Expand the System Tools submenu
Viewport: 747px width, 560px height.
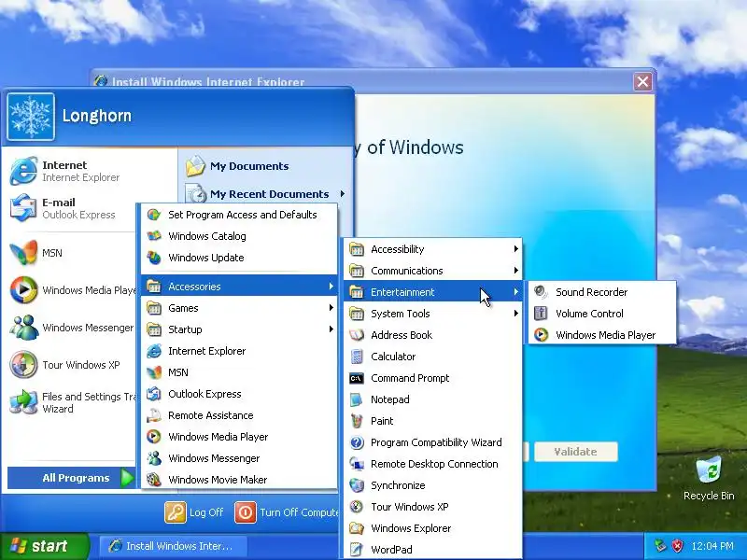point(433,314)
